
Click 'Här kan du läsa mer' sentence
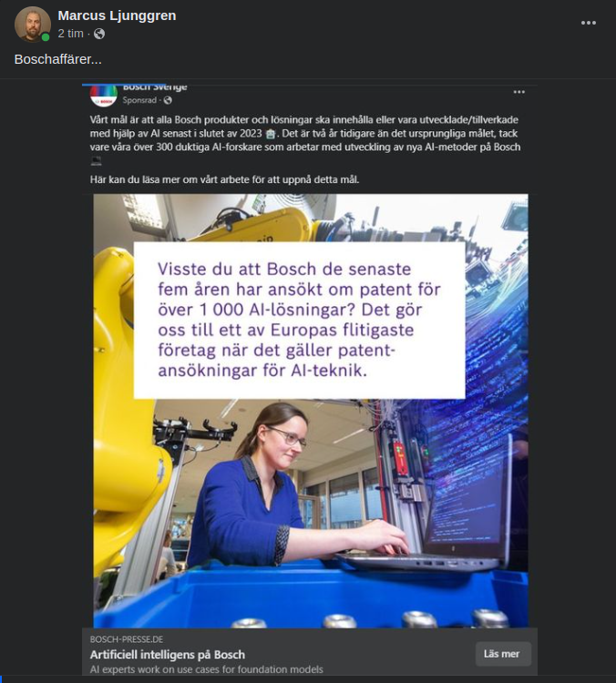point(224,179)
